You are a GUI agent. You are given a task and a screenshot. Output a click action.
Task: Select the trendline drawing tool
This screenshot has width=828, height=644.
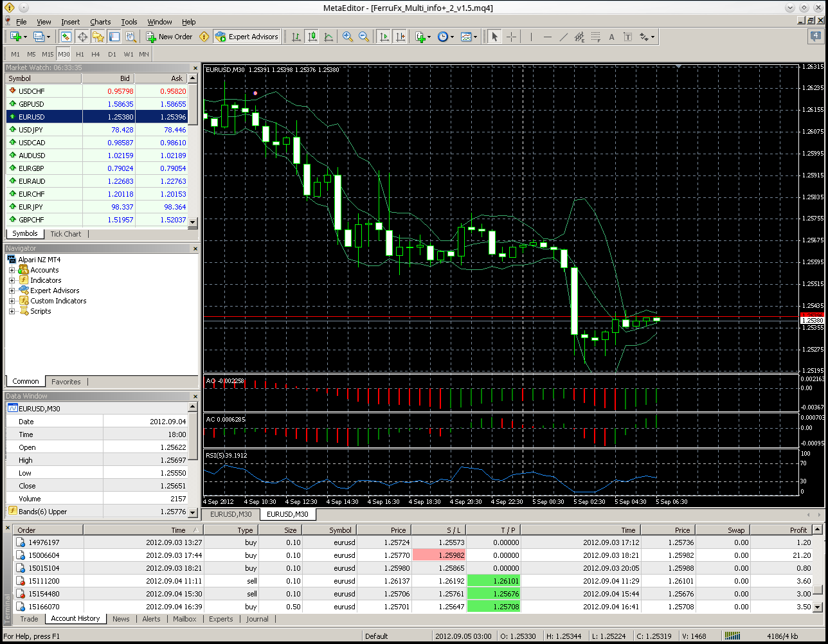[563, 37]
